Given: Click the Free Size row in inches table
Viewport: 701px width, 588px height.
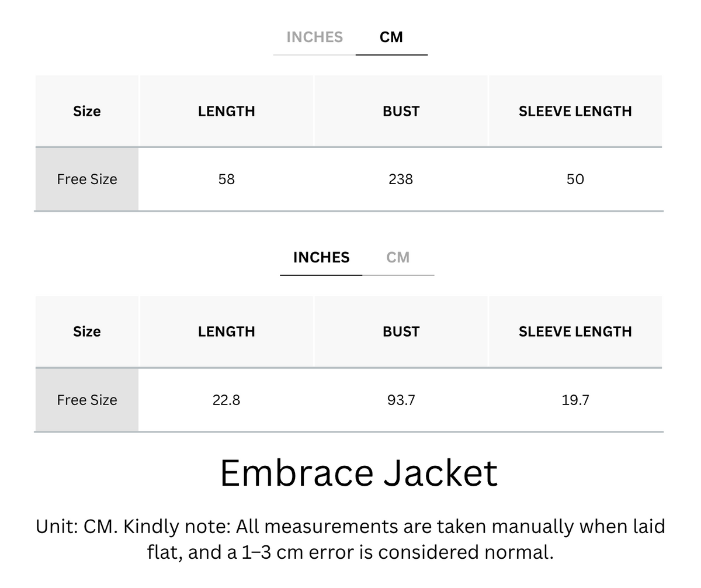Looking at the screenshot, I should [x=349, y=400].
